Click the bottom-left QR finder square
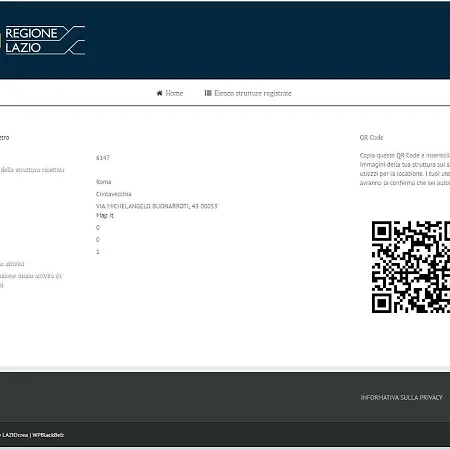 [x=382, y=303]
